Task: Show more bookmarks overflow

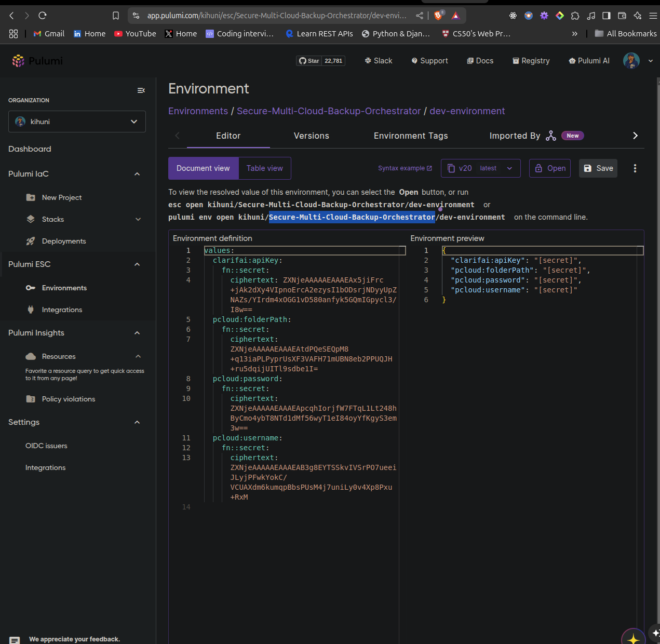Action: pyautogui.click(x=574, y=34)
